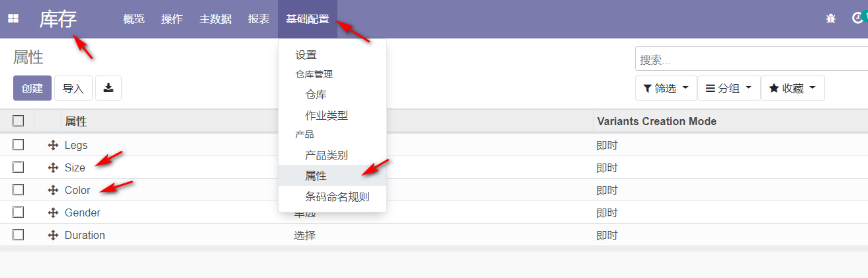Click the 创建 create button

pyautogui.click(x=32, y=88)
